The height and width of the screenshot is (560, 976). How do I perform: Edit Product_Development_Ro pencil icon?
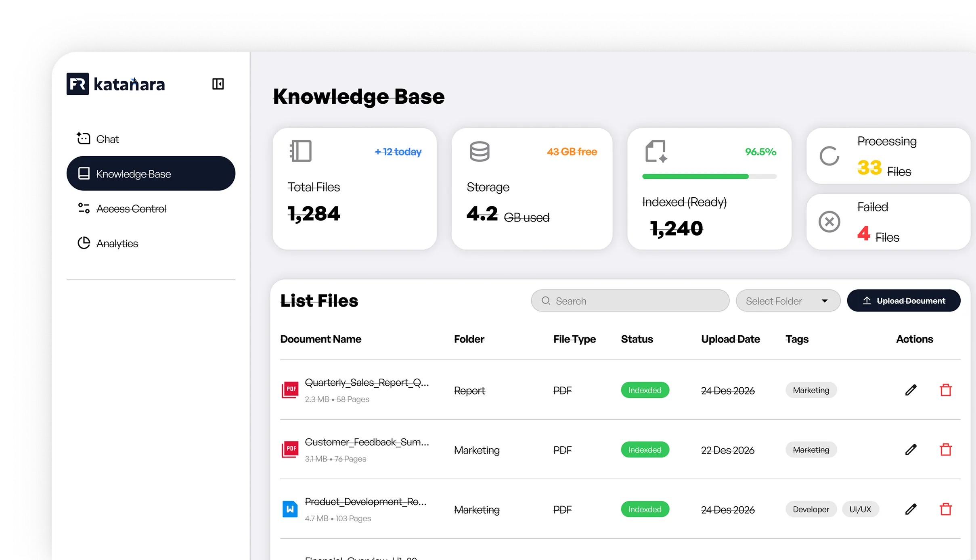tap(911, 509)
